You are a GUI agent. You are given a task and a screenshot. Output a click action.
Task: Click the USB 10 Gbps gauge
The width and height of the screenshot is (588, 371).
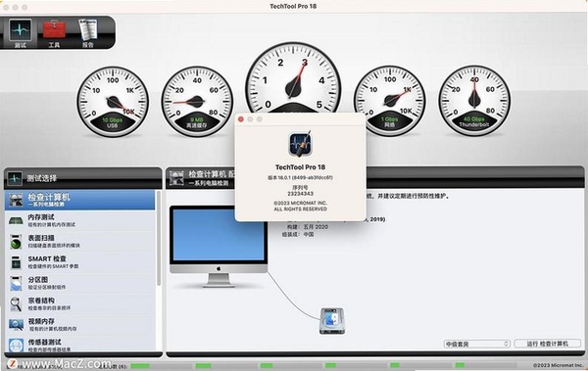pos(113,102)
